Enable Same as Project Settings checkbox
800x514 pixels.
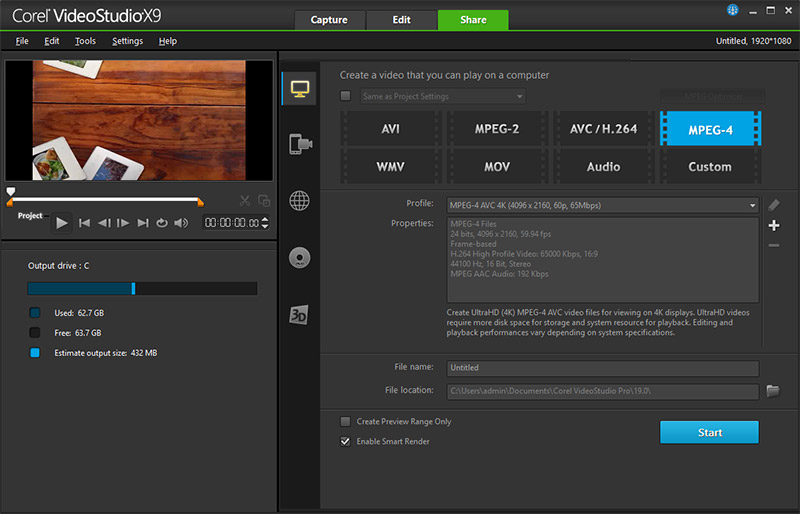(345, 96)
